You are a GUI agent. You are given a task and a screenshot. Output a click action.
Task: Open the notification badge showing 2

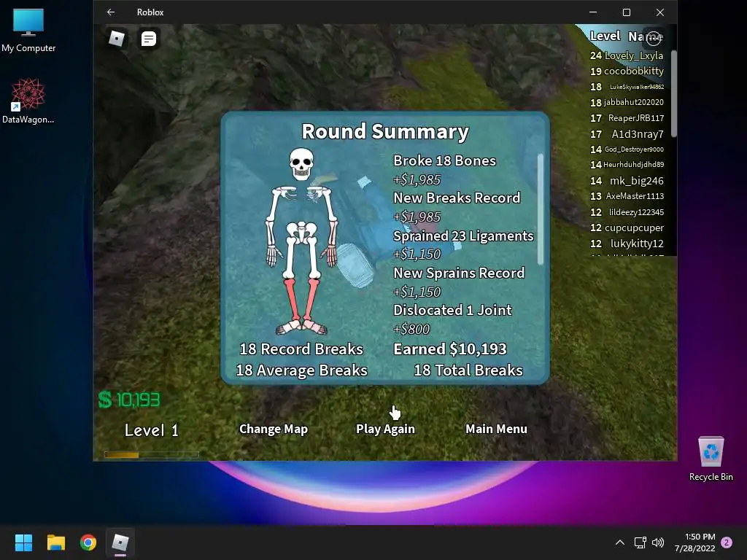(x=727, y=542)
